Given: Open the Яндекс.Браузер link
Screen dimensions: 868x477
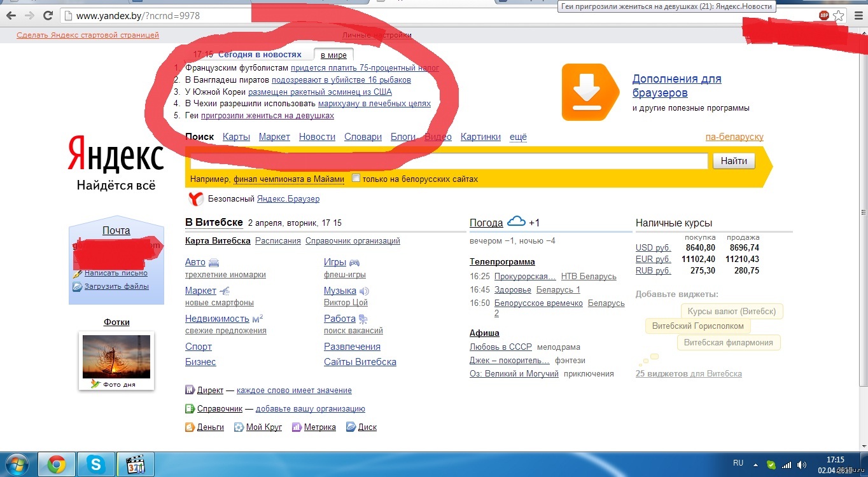Looking at the screenshot, I should [x=288, y=199].
